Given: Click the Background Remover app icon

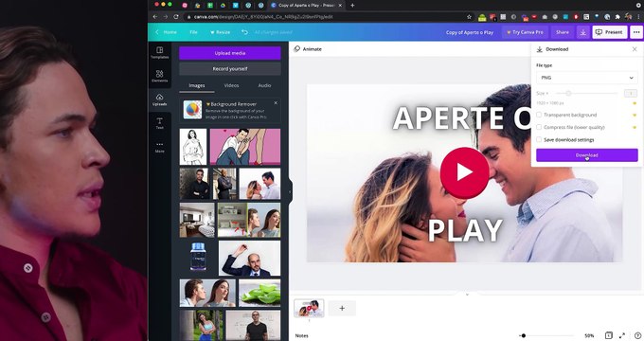Looking at the screenshot, I should [192, 110].
